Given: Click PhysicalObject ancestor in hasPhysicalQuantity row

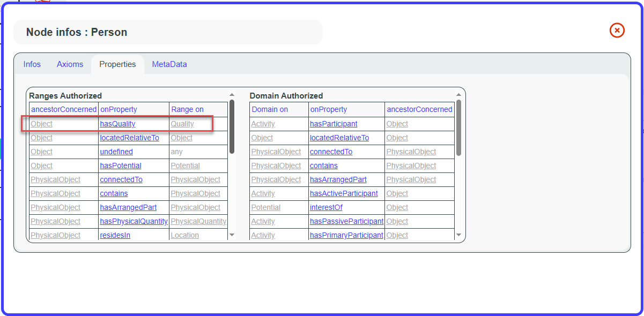Looking at the screenshot, I should point(55,221).
